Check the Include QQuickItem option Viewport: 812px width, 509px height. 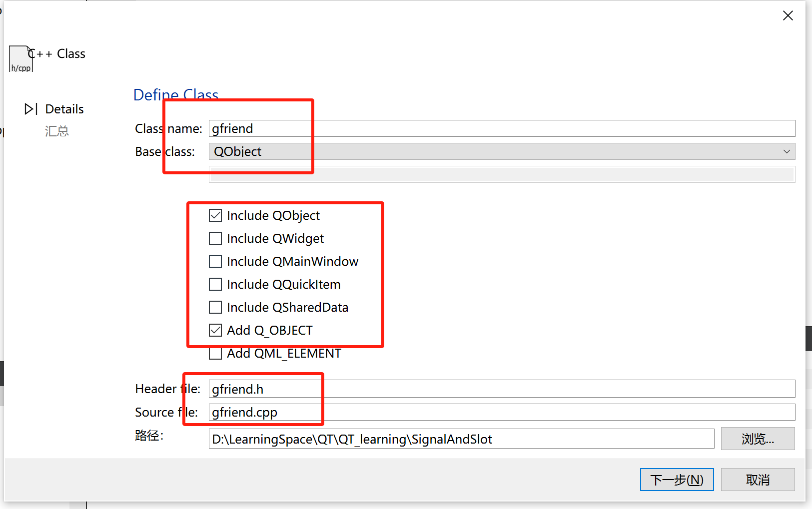[x=215, y=284]
